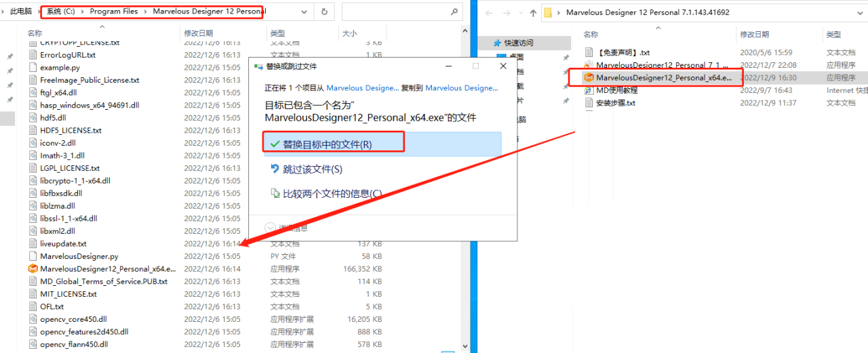Image resolution: width=868 pixels, height=353 pixels.
Task: Select MarvelousDesigner12_Personal_7_1 installer
Action: (662, 65)
